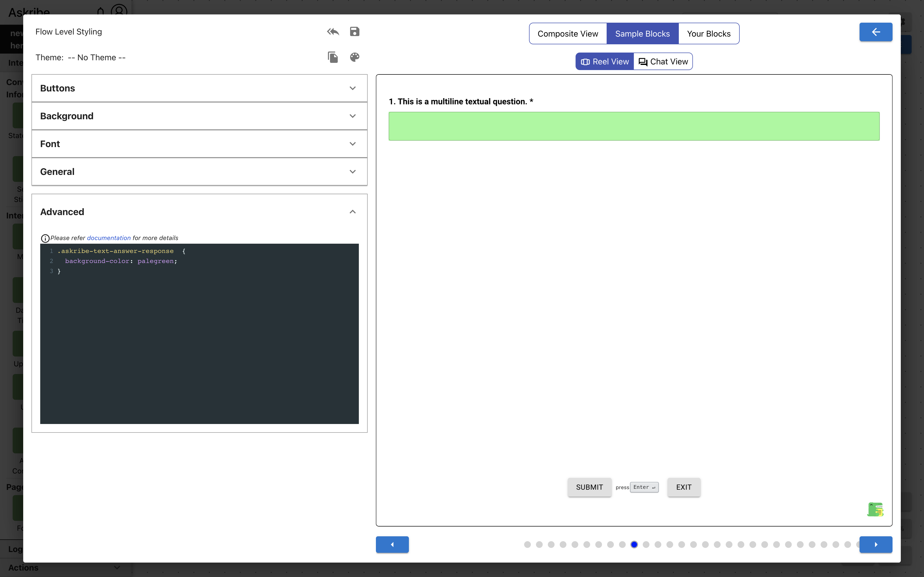
Task: Click the blue back arrow button
Action: click(x=876, y=32)
